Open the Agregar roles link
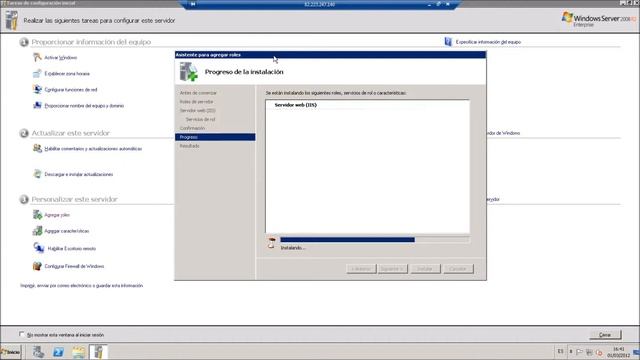This screenshot has height=360, width=640. (x=57, y=215)
